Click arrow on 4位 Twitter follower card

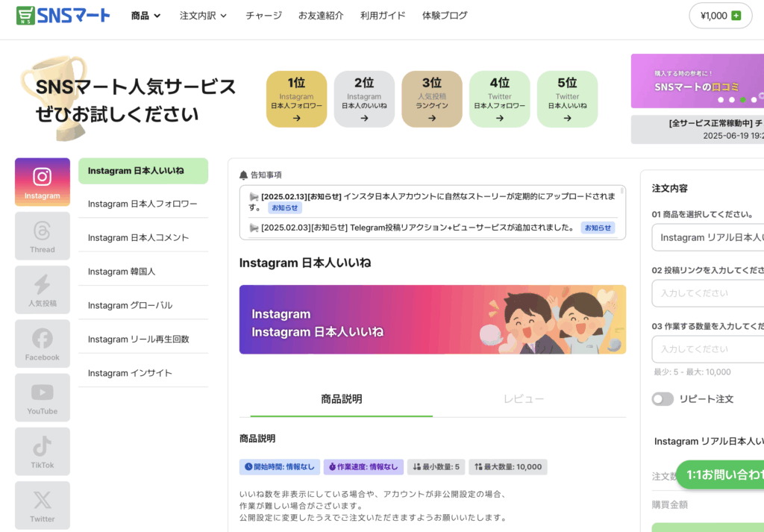point(499,118)
